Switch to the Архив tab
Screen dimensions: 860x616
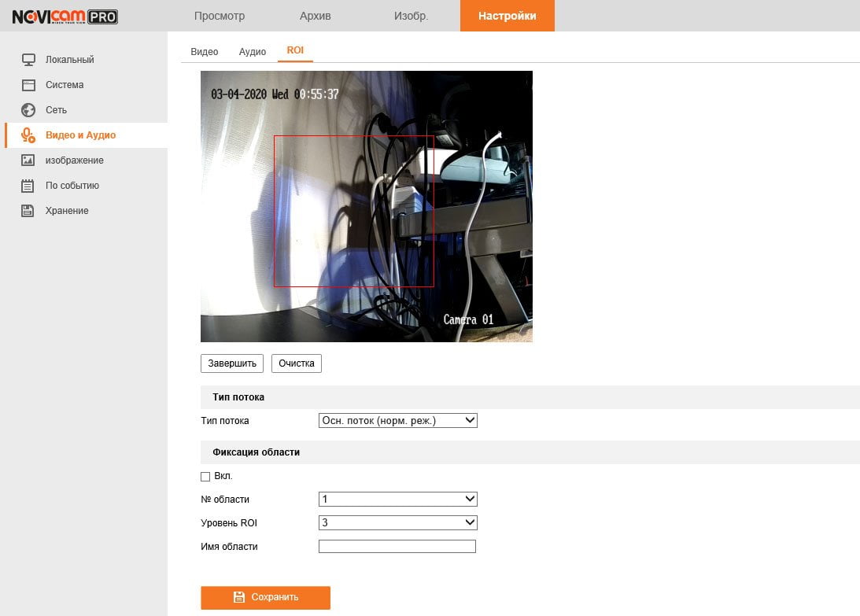tap(316, 16)
